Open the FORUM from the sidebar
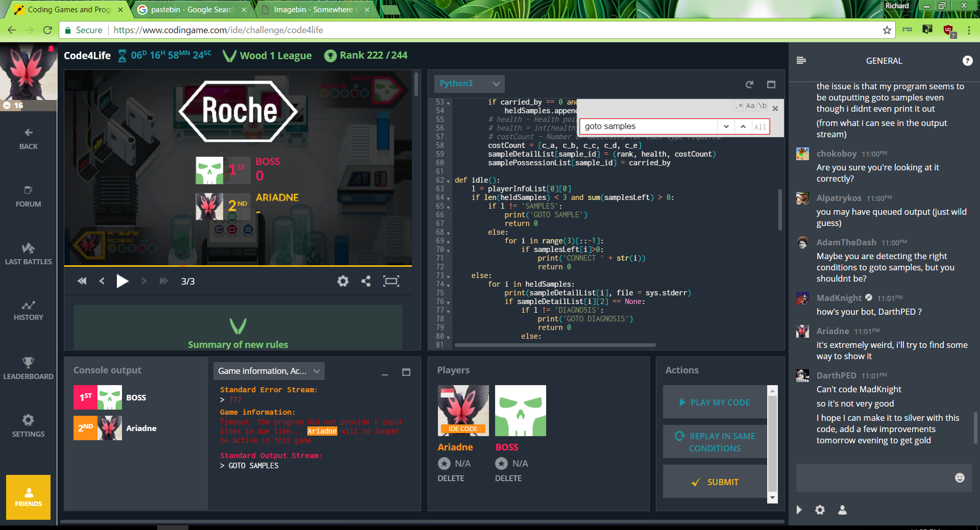The height and width of the screenshot is (530, 980). click(29, 196)
